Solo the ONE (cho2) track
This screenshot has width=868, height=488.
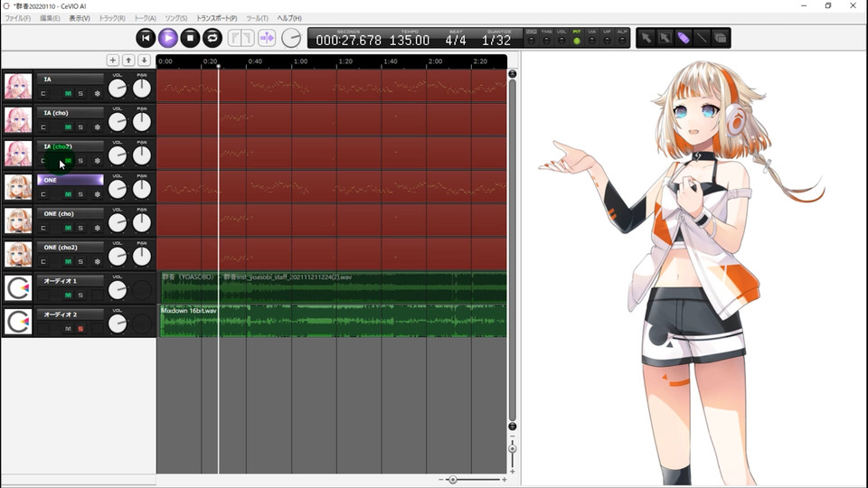coord(80,262)
